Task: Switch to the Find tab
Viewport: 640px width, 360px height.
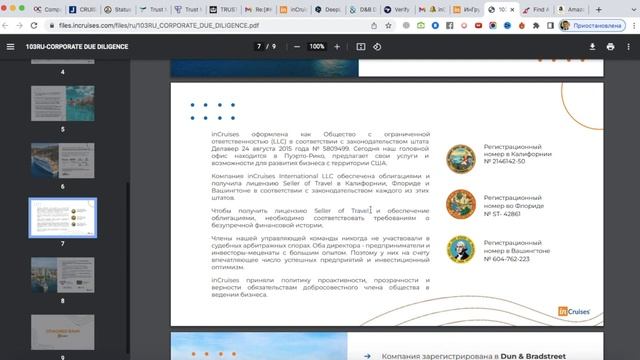Action: 536,9
